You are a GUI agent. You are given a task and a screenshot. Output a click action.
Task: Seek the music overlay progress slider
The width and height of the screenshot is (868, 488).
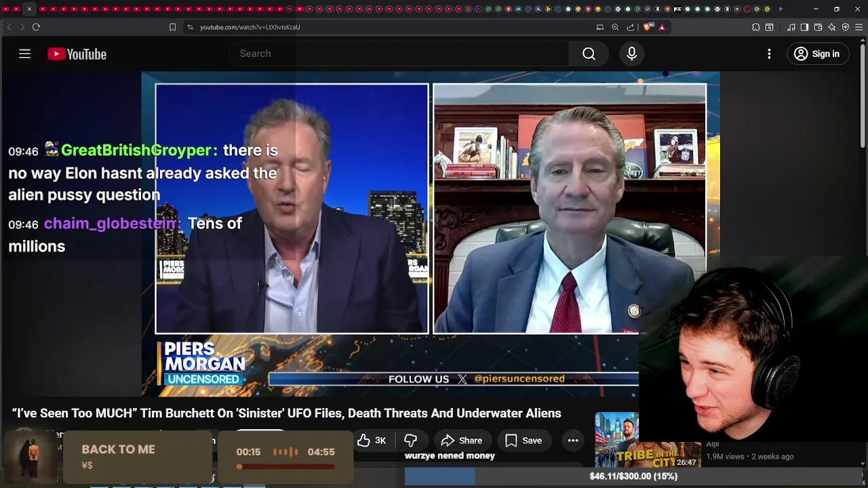(x=287, y=466)
